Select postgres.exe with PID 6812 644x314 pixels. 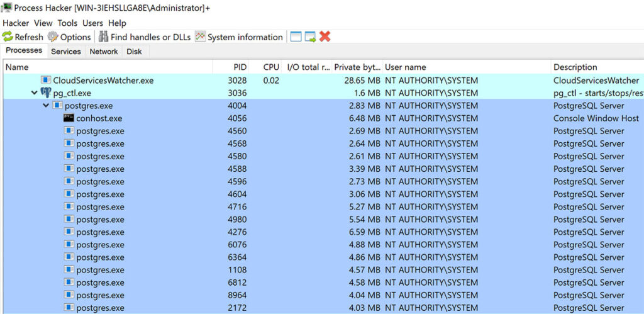tap(324, 283)
